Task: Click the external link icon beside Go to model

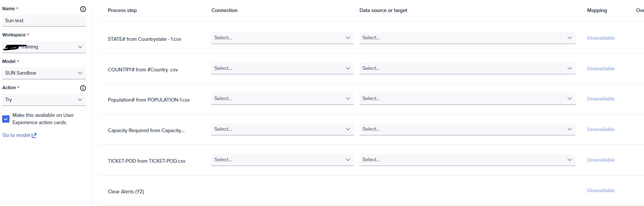Action: click(x=34, y=135)
